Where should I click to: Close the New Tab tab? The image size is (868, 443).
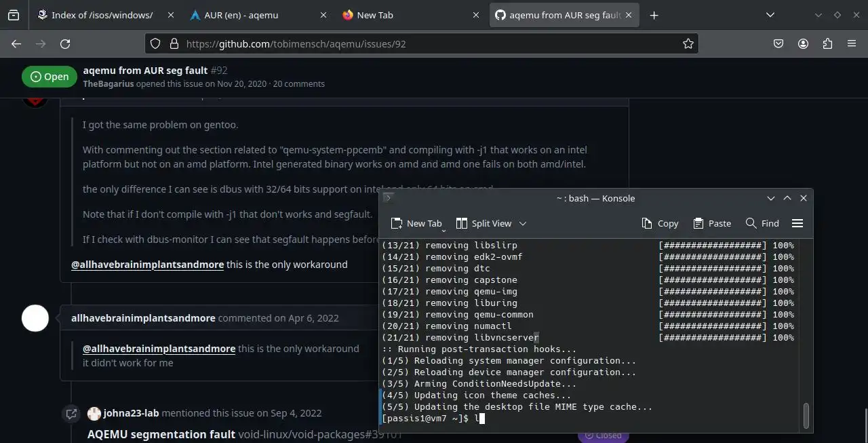[x=475, y=15]
